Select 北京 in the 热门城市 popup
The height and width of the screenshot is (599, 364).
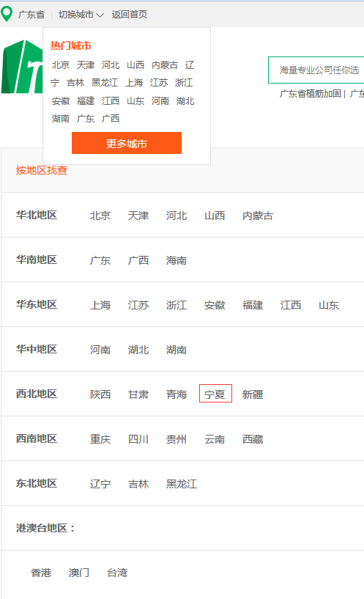click(x=61, y=65)
